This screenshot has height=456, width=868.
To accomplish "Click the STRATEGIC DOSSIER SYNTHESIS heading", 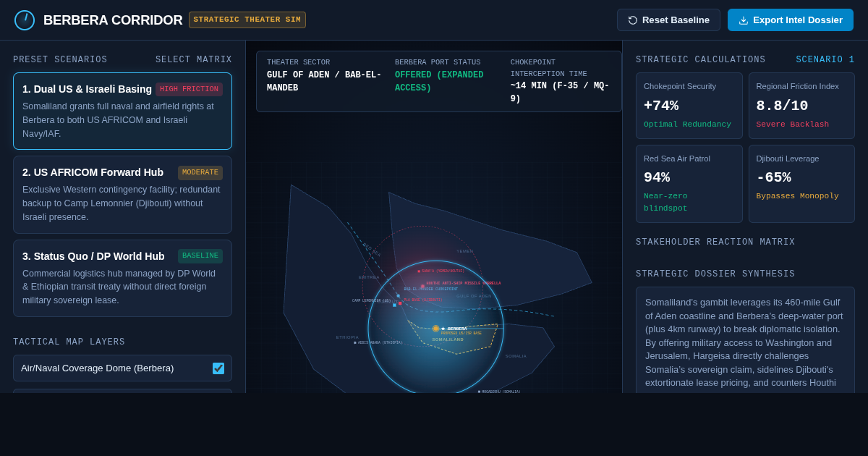I will coord(715,274).
